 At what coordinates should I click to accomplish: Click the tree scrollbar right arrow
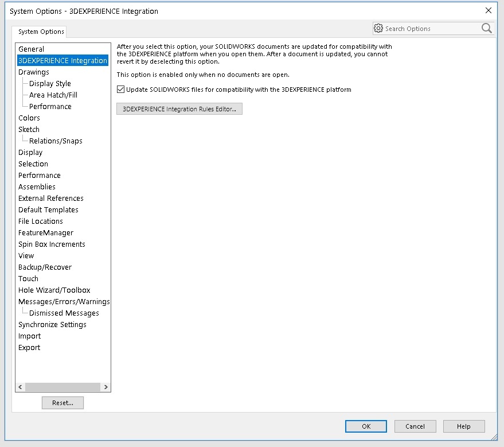tap(106, 387)
